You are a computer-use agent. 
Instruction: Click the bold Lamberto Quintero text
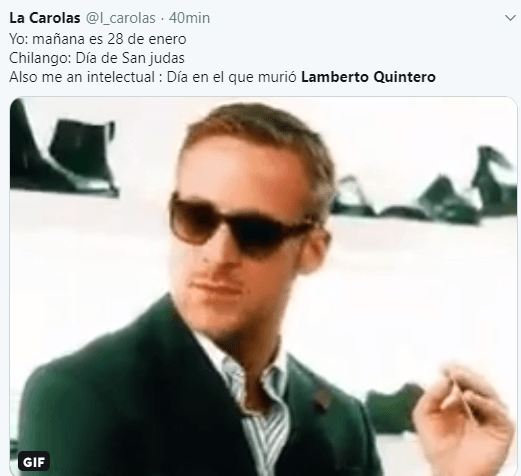point(368,77)
